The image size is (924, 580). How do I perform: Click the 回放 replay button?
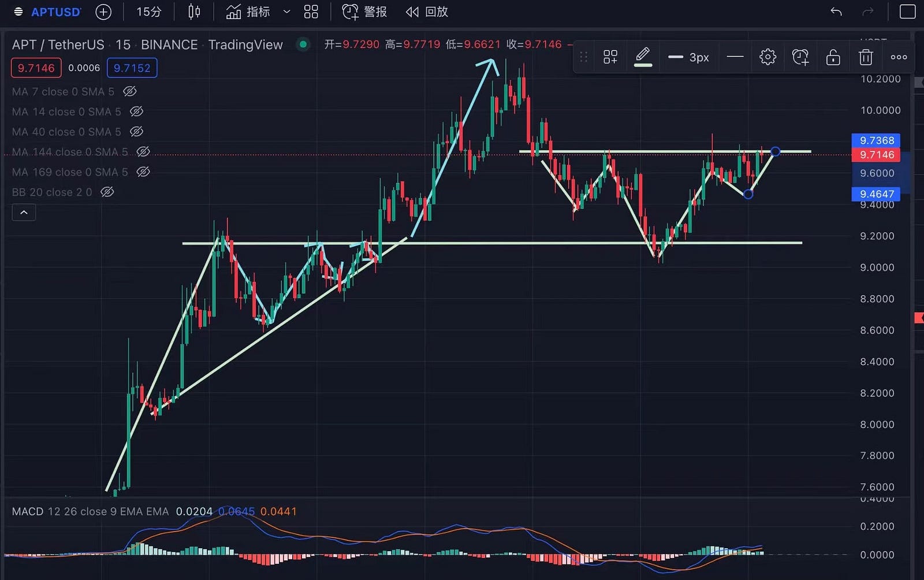tap(427, 12)
